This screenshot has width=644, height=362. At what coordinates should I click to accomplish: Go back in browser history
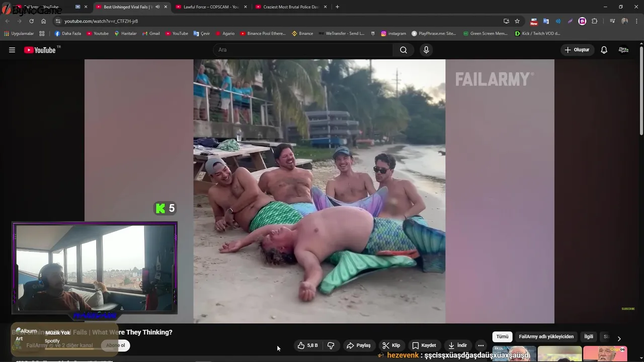coord(7,21)
